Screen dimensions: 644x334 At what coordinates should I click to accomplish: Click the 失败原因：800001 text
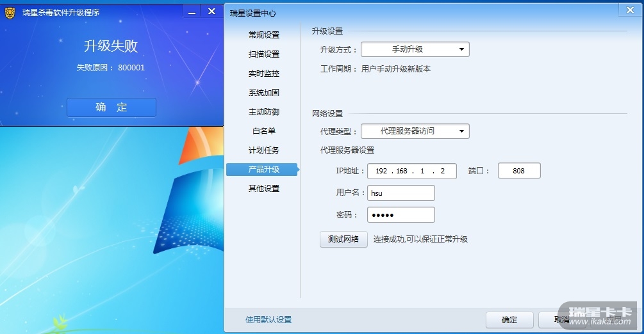111,68
